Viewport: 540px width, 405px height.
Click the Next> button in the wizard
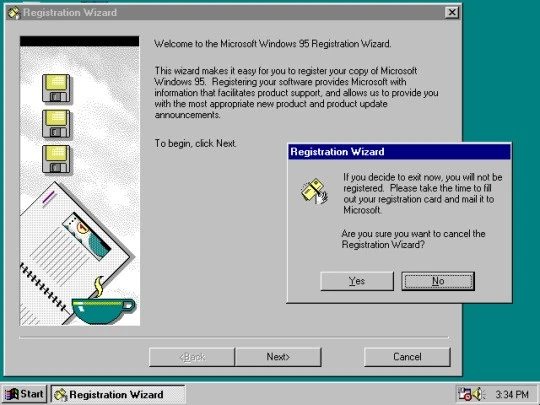(x=278, y=357)
